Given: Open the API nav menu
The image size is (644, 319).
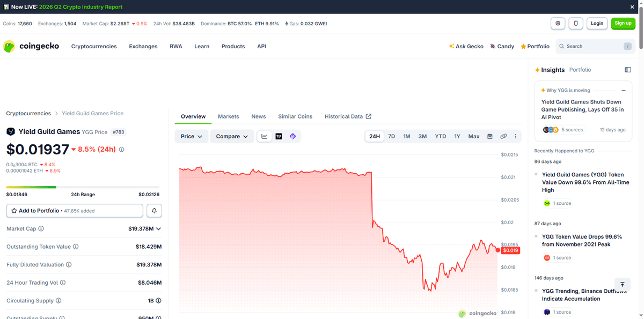Looking at the screenshot, I should (261, 47).
